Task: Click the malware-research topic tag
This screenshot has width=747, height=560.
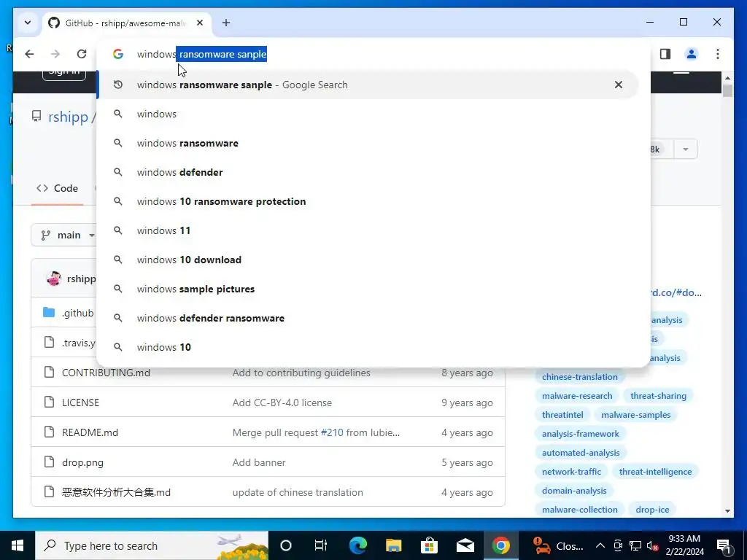Action: point(577,396)
